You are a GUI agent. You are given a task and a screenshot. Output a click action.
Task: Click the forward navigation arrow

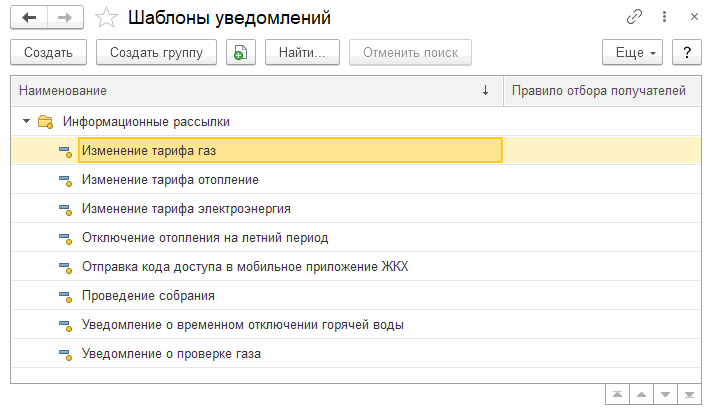click(64, 18)
